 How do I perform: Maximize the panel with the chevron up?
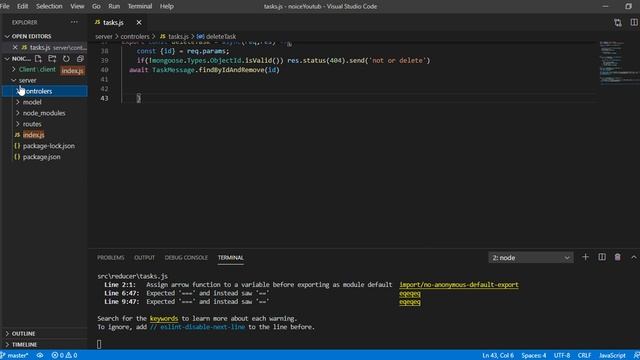click(x=633, y=257)
